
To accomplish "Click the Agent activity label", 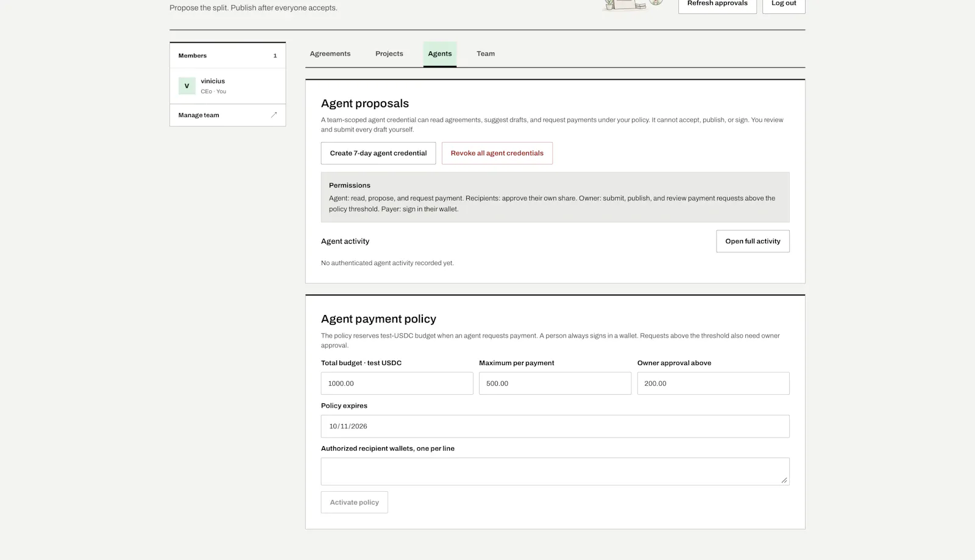I will (345, 241).
